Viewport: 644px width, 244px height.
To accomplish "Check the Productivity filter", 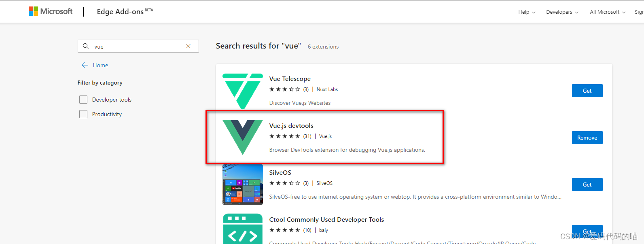I will (x=83, y=114).
